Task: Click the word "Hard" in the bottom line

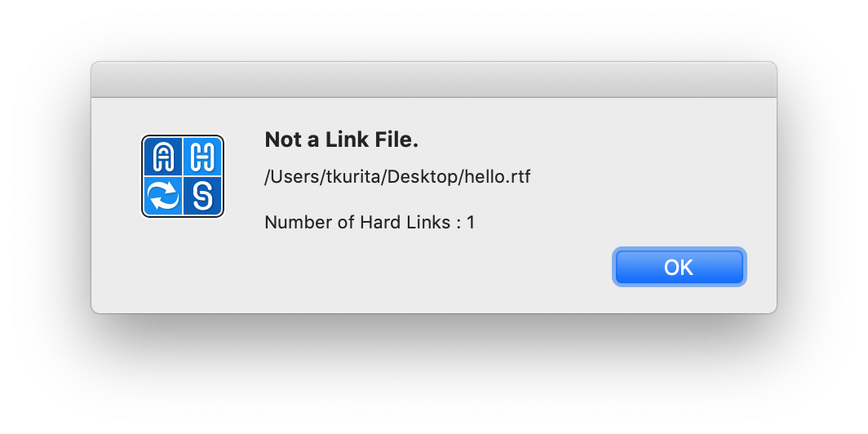Action: (379, 222)
